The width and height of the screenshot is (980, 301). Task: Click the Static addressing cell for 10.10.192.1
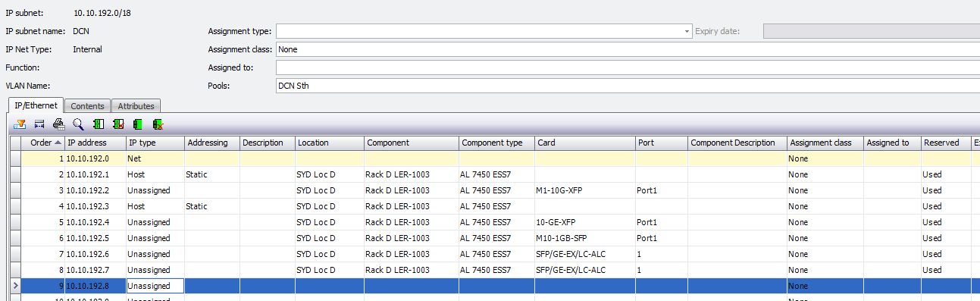pos(212,174)
